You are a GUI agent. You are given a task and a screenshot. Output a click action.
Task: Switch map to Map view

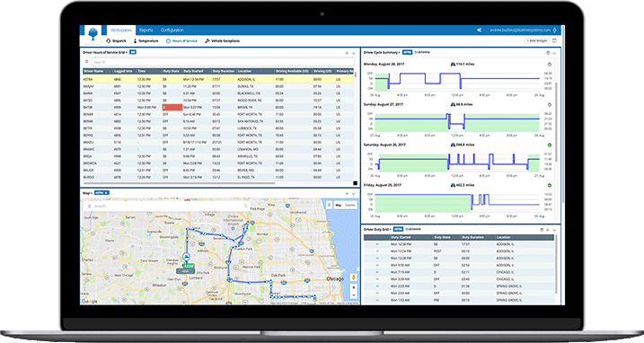click(x=339, y=205)
